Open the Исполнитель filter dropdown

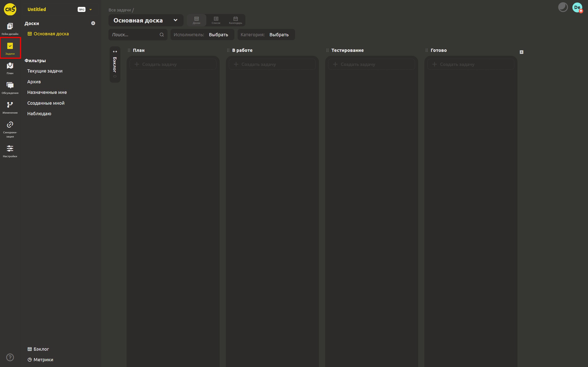tap(202, 35)
